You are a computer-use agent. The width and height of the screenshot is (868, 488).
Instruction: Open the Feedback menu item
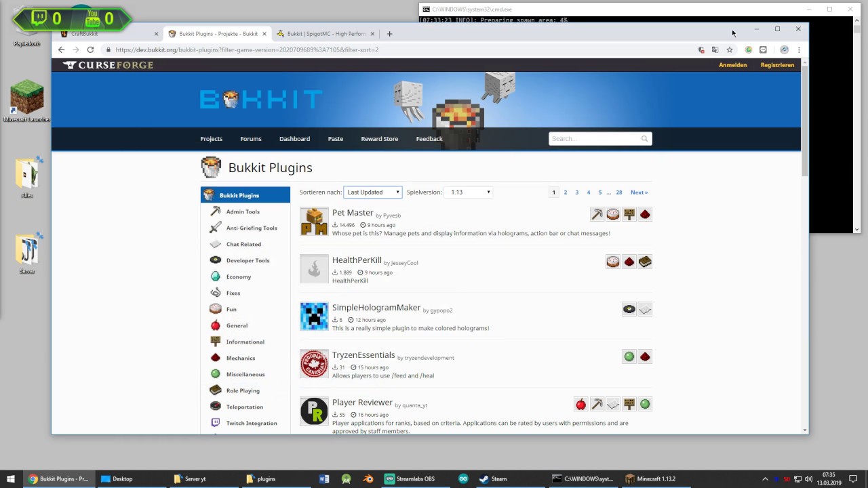click(x=429, y=139)
